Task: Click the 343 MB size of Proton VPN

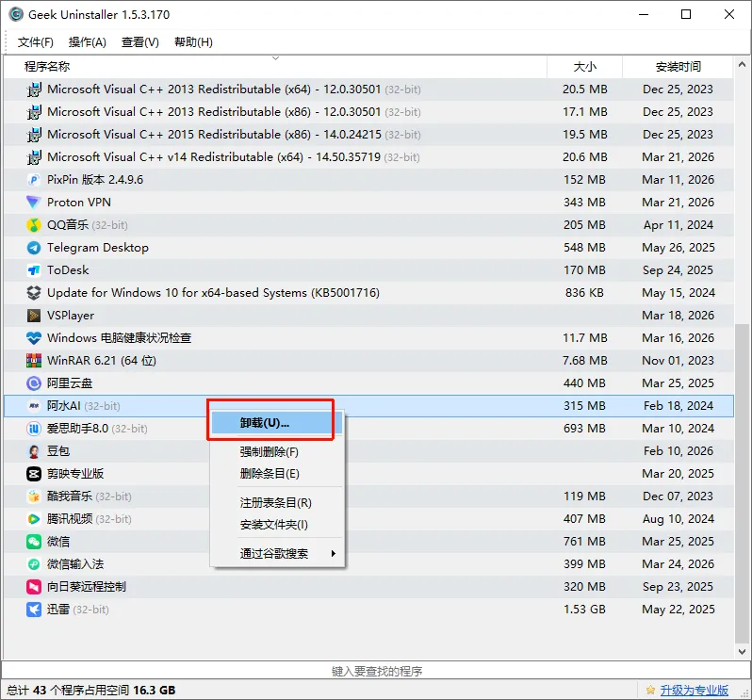Action: point(584,203)
